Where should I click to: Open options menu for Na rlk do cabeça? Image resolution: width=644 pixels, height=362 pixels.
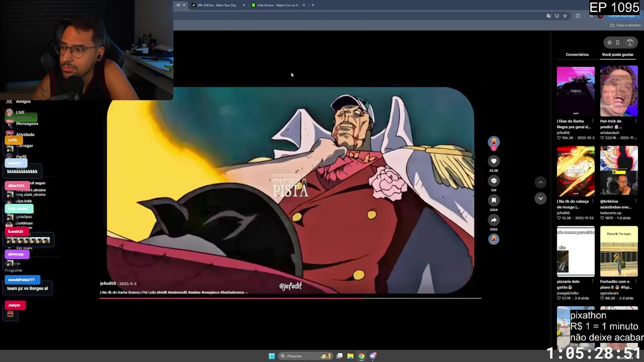(593, 201)
